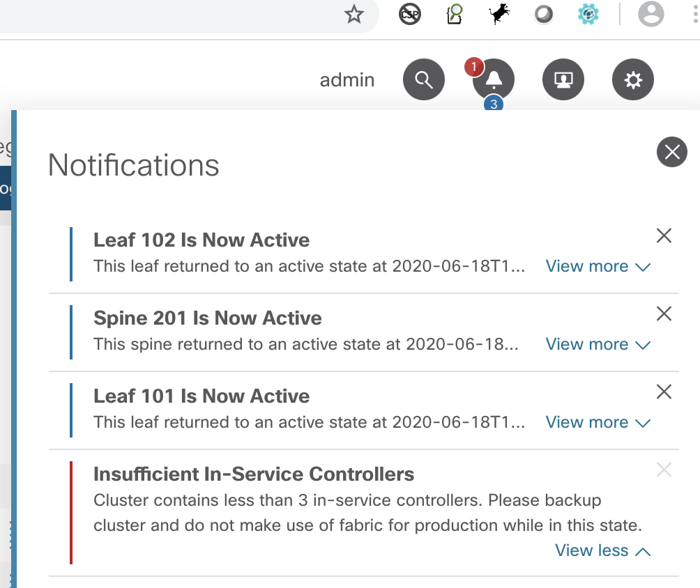Select the Leaf 102 Is Now Active title
The height and width of the screenshot is (588, 700).
(201, 240)
